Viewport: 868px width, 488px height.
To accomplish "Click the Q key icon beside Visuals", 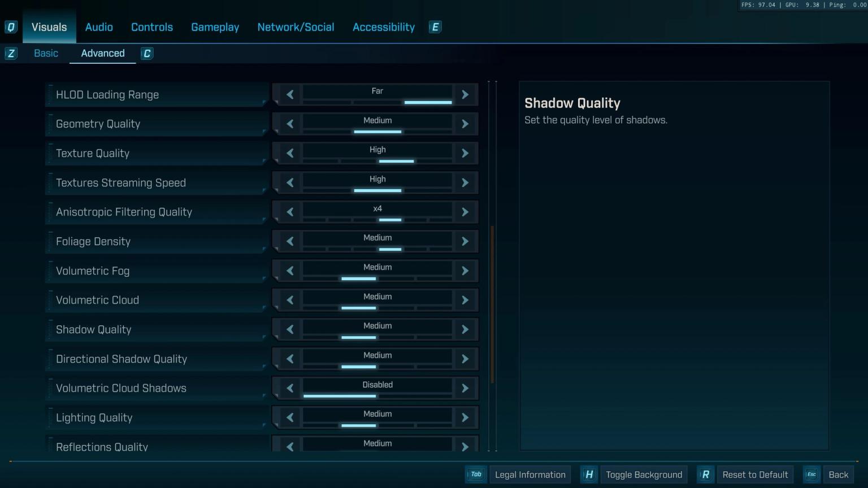I will point(11,27).
